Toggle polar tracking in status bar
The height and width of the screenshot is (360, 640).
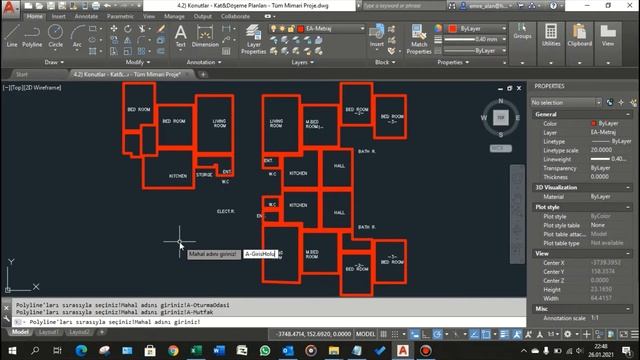coord(437,334)
